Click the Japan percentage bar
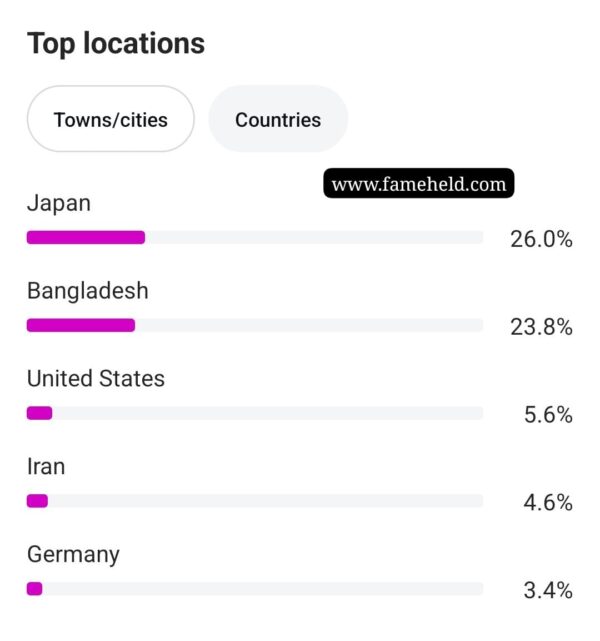 pyautogui.click(x=255, y=238)
